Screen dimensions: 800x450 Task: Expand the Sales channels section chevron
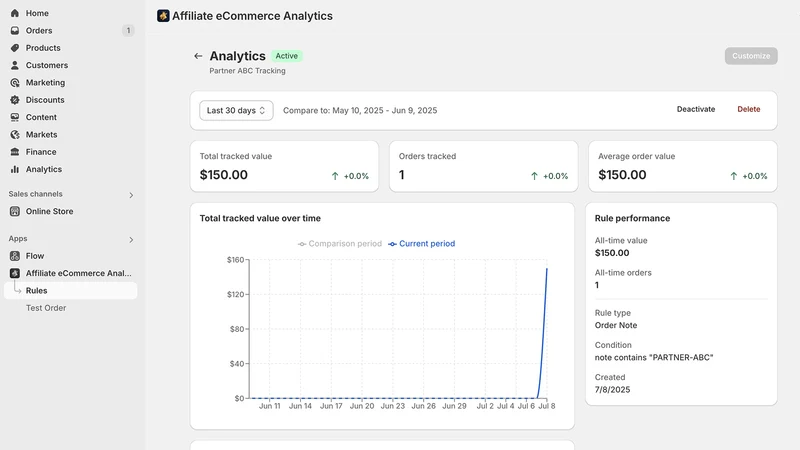131,195
